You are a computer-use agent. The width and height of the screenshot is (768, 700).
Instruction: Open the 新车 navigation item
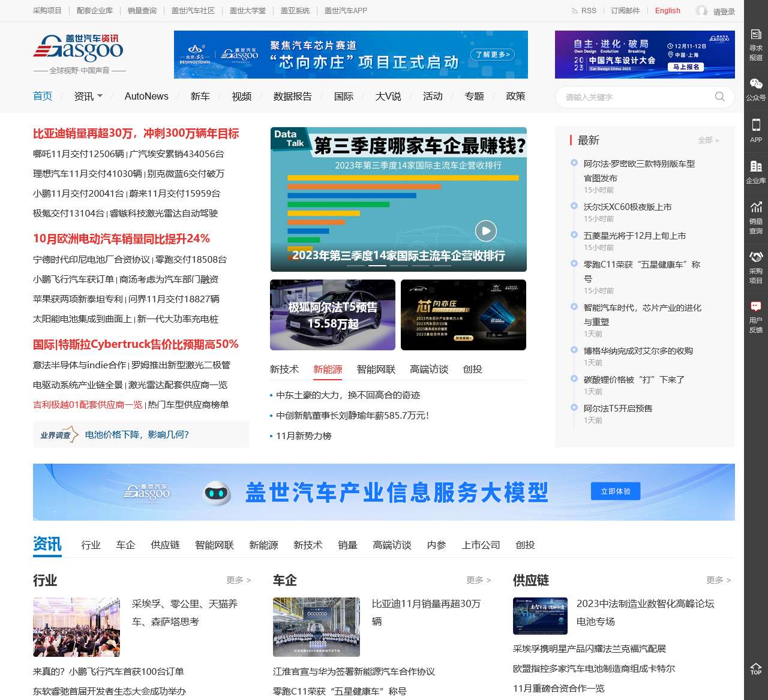click(200, 96)
